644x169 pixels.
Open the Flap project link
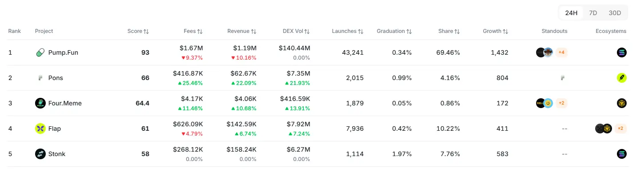(x=55, y=129)
